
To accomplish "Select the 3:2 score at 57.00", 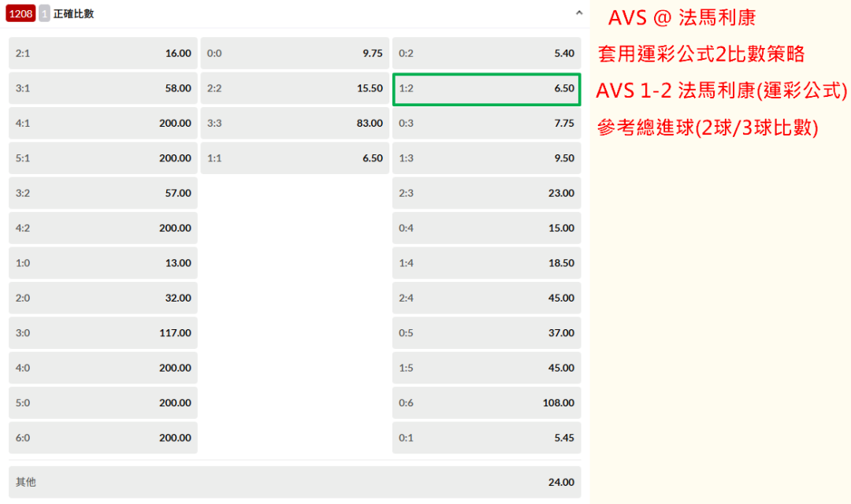I will tap(103, 193).
